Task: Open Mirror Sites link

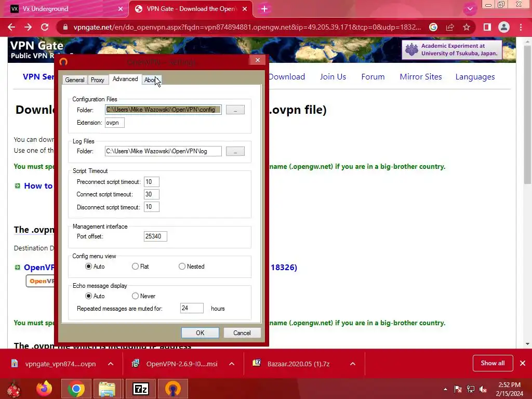Action: pos(421,77)
